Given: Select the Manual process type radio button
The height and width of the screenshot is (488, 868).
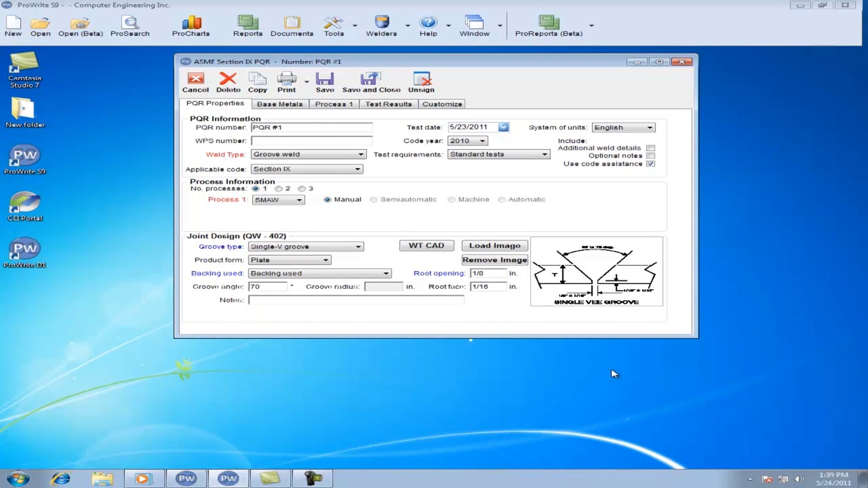Looking at the screenshot, I should click(x=327, y=200).
